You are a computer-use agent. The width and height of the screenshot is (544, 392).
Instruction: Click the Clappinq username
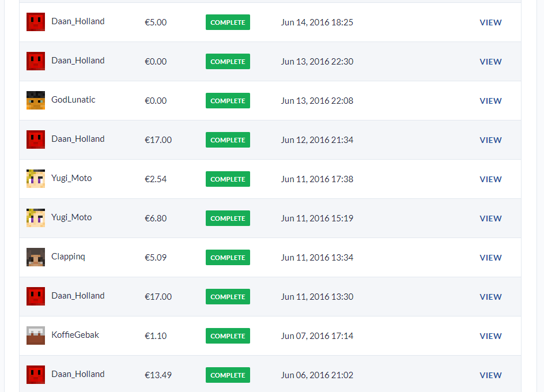pos(68,257)
